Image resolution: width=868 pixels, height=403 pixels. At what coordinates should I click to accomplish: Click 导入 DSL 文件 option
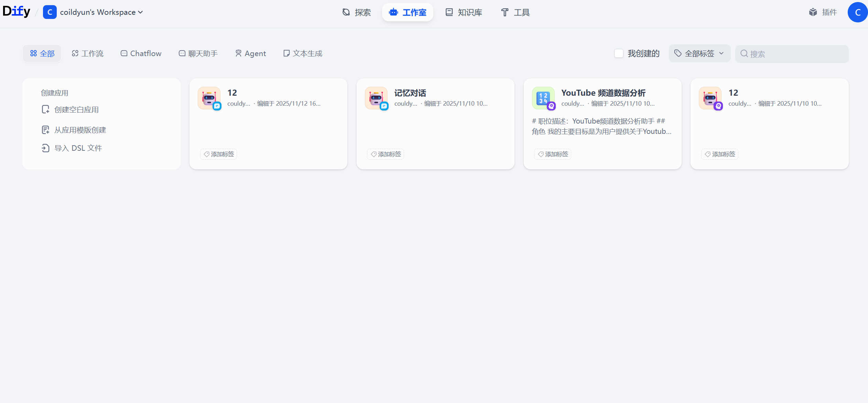[x=78, y=148]
